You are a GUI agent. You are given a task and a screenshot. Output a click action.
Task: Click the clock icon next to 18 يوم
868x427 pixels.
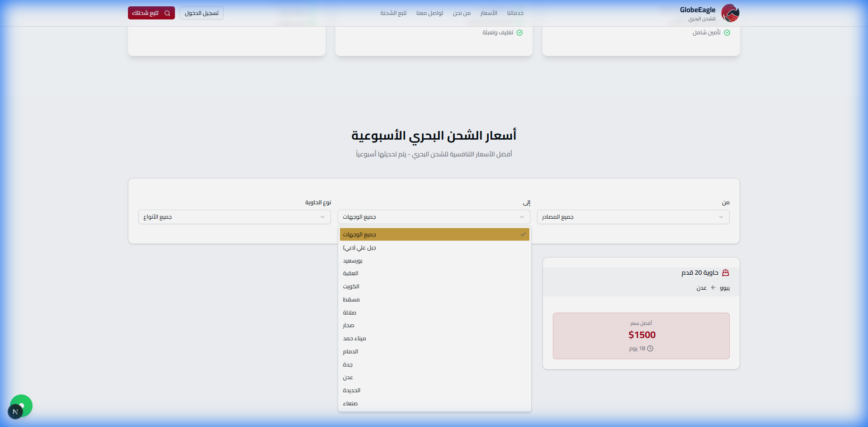click(650, 348)
